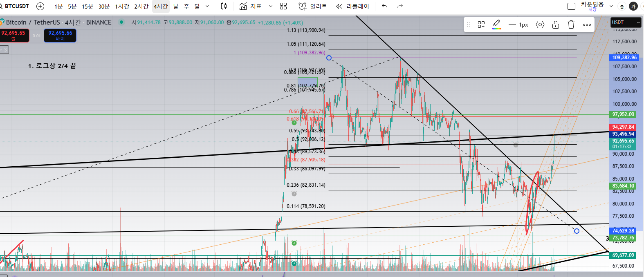
Task: Select the 74,629.28 blue price label
Action: (x=623, y=231)
